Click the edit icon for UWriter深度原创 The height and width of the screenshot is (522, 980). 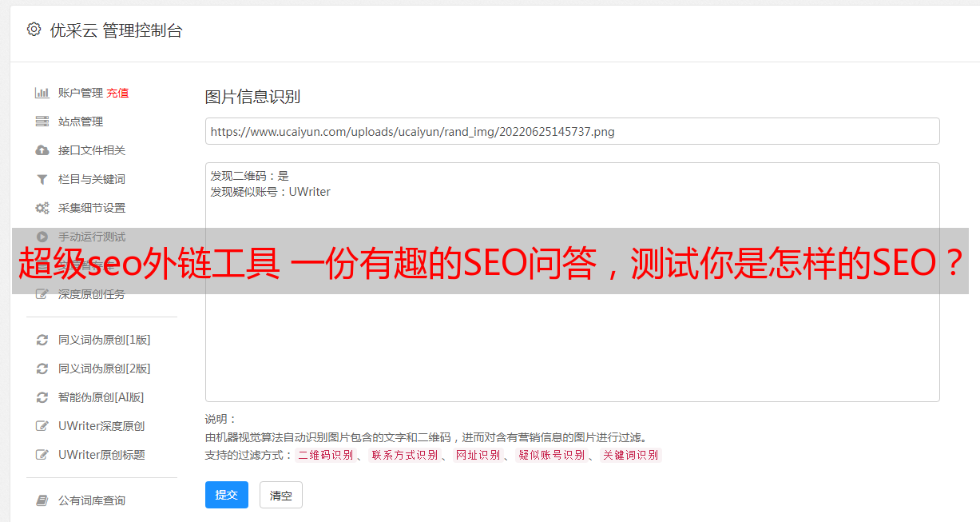42,426
